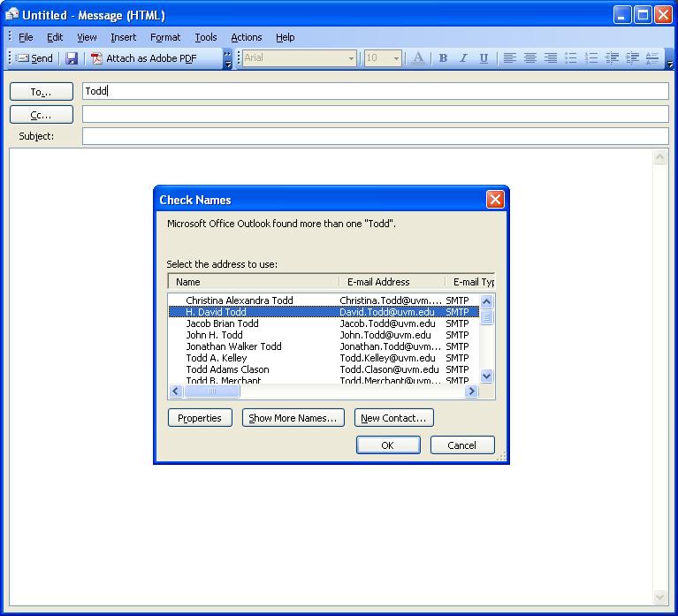The width and height of the screenshot is (678, 616).
Task: Save the message with the floppy disk icon
Action: pyautogui.click(x=72, y=58)
